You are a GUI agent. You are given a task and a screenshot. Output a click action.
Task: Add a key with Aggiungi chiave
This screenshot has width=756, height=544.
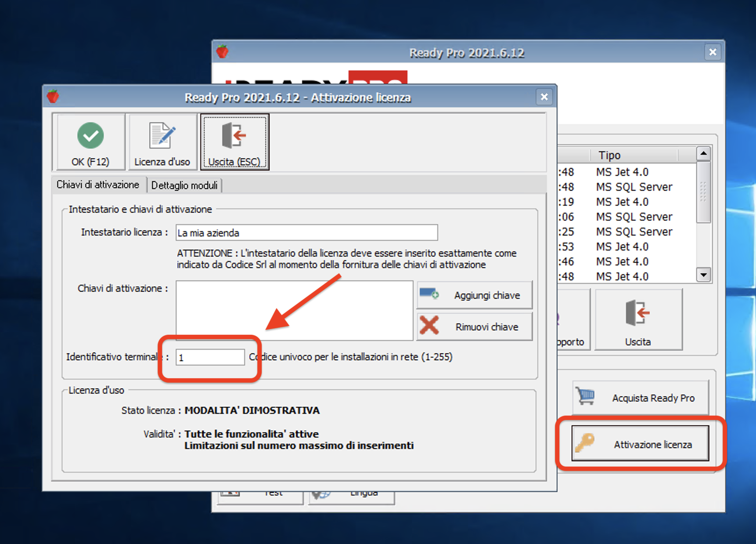tap(474, 295)
